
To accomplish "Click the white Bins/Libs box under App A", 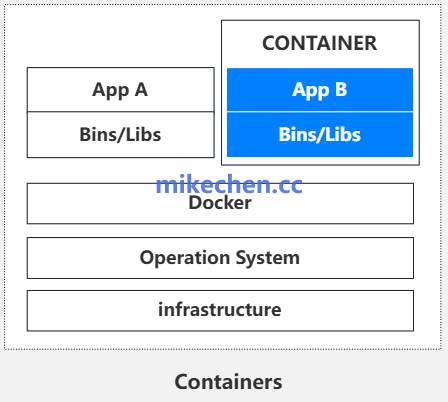I will coord(120,135).
